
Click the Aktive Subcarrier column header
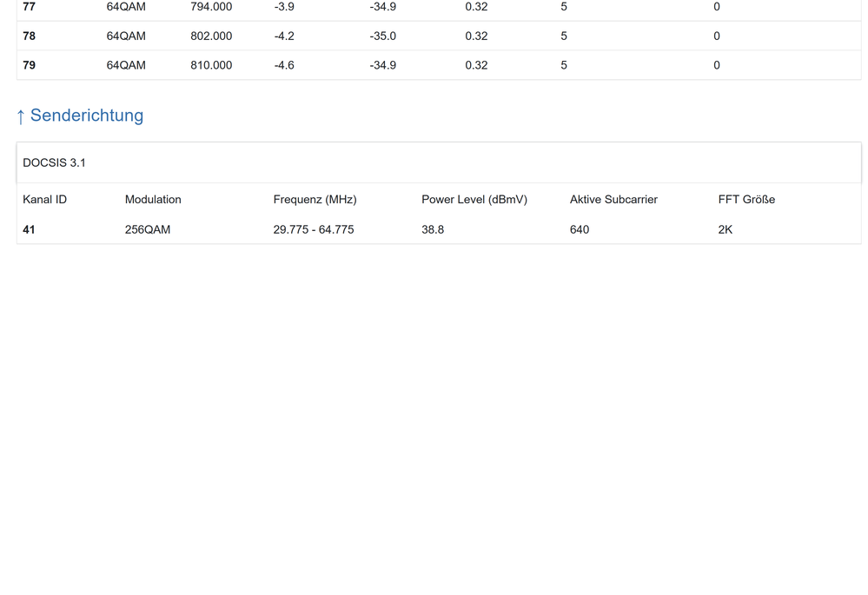coord(613,199)
